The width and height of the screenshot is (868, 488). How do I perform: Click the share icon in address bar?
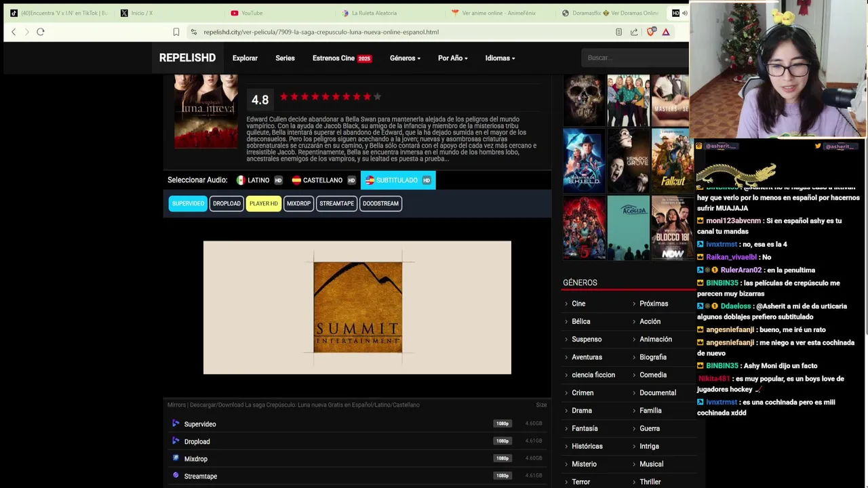pos(634,32)
